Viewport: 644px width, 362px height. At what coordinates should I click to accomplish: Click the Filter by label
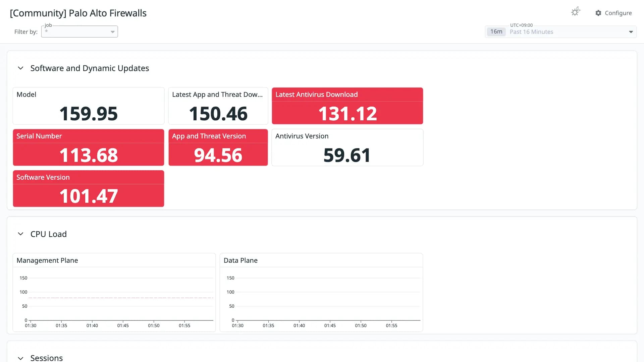pos(26,32)
